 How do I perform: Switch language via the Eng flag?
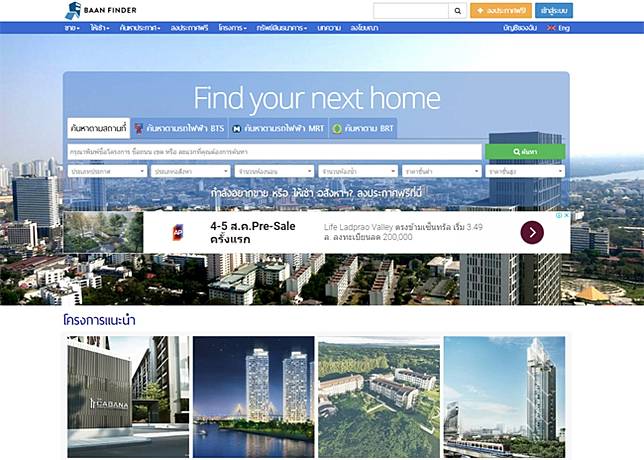click(x=559, y=28)
